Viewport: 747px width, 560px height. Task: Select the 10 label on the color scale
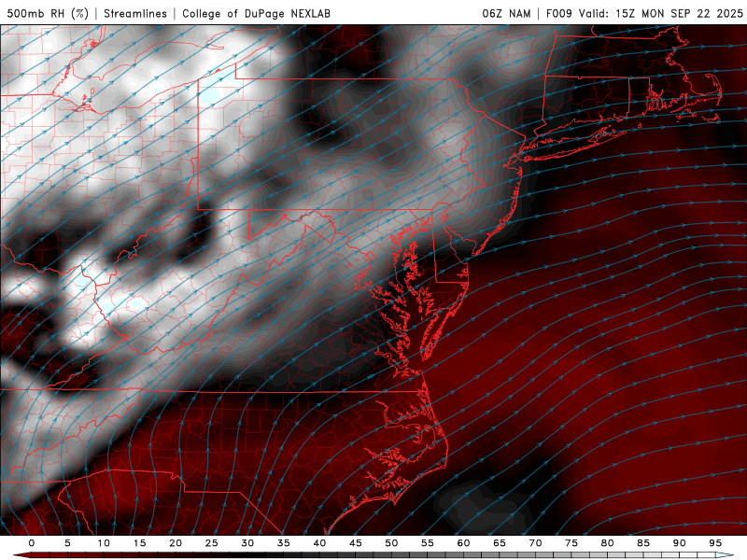(x=104, y=543)
